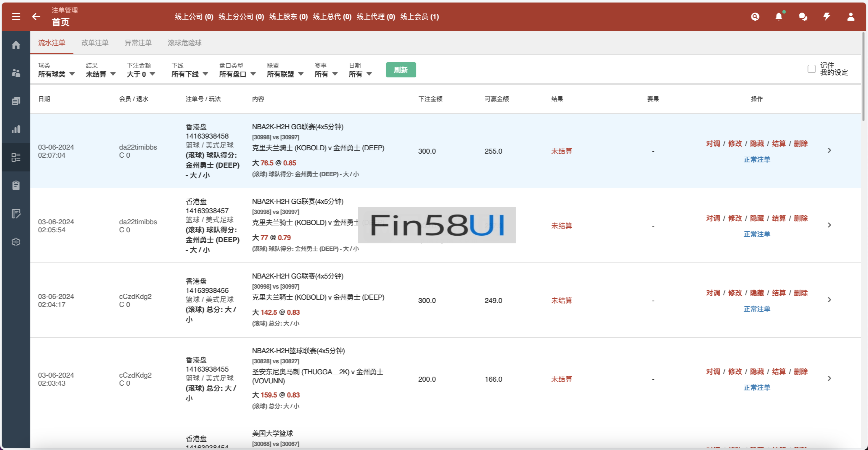This screenshot has width=868, height=450.
Task: Click the home icon in sidebar
Action: click(x=16, y=45)
